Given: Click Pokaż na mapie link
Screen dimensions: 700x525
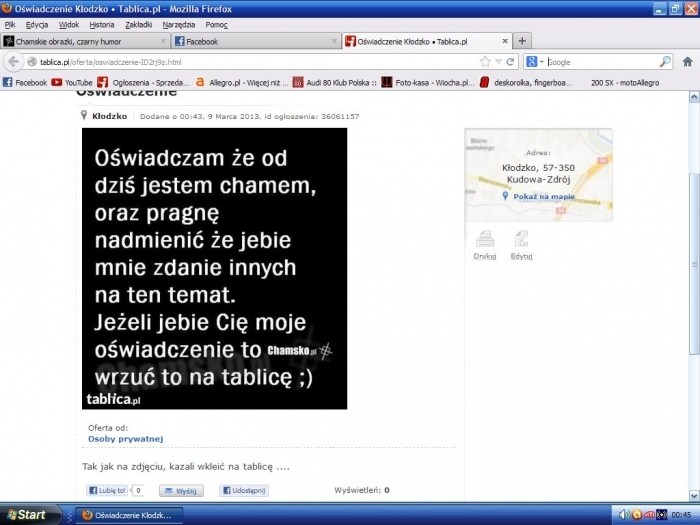Looking at the screenshot, I should pyautogui.click(x=539, y=197).
